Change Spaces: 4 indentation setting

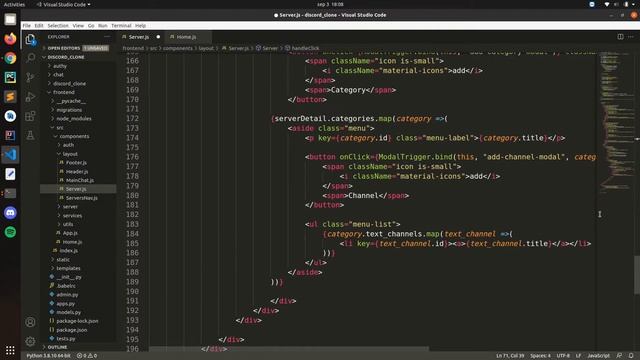click(x=540, y=356)
